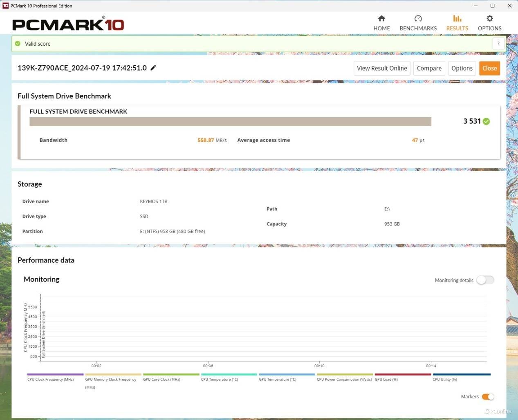Select the RESULTS tab
The image size is (518, 420).
[x=457, y=23]
